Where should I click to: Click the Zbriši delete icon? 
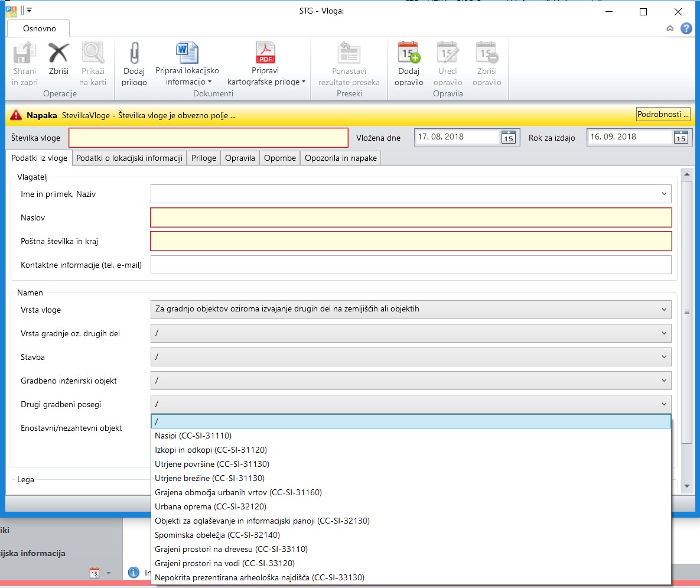58,54
